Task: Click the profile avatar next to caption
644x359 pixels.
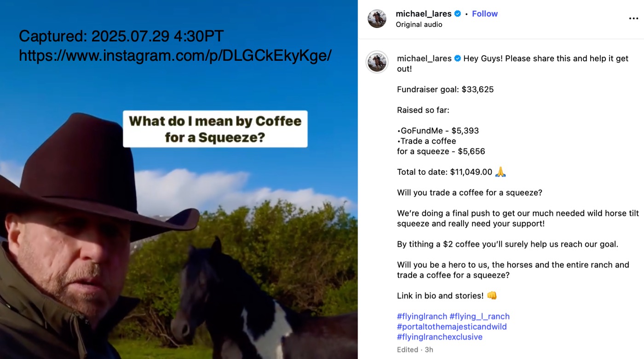Action: (377, 62)
